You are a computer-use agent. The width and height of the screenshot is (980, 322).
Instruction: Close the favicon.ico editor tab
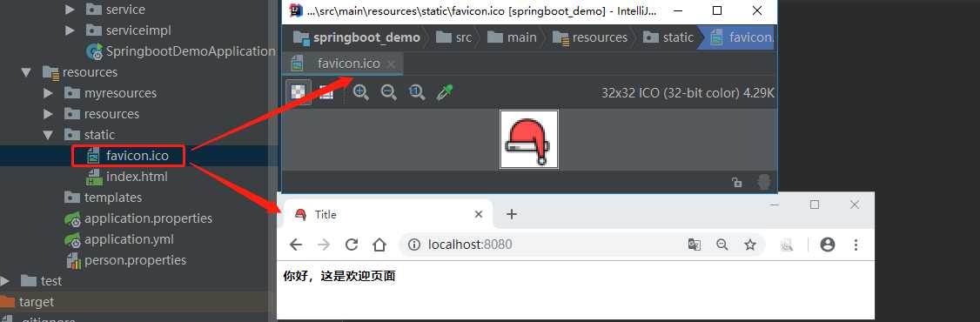(x=392, y=64)
